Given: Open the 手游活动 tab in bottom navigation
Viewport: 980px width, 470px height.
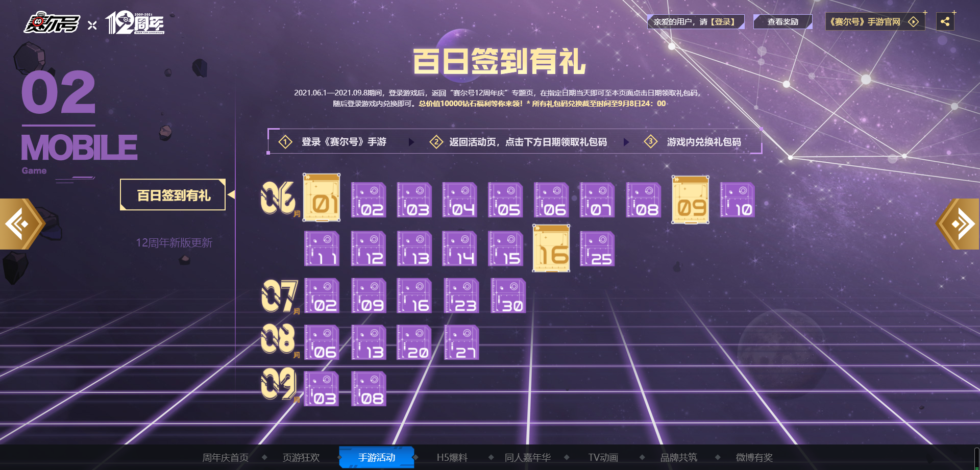Looking at the screenshot, I should click(377, 457).
